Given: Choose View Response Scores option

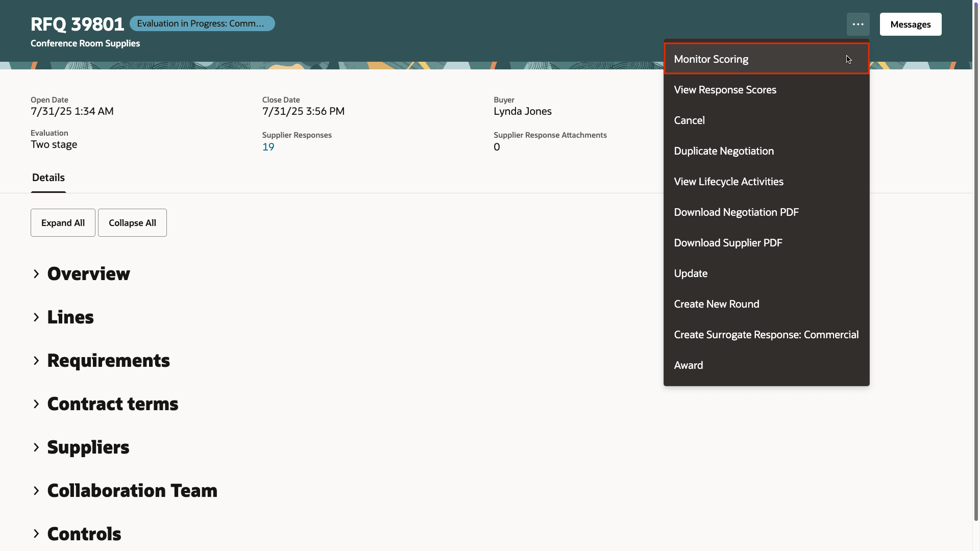Looking at the screenshot, I should click(725, 90).
